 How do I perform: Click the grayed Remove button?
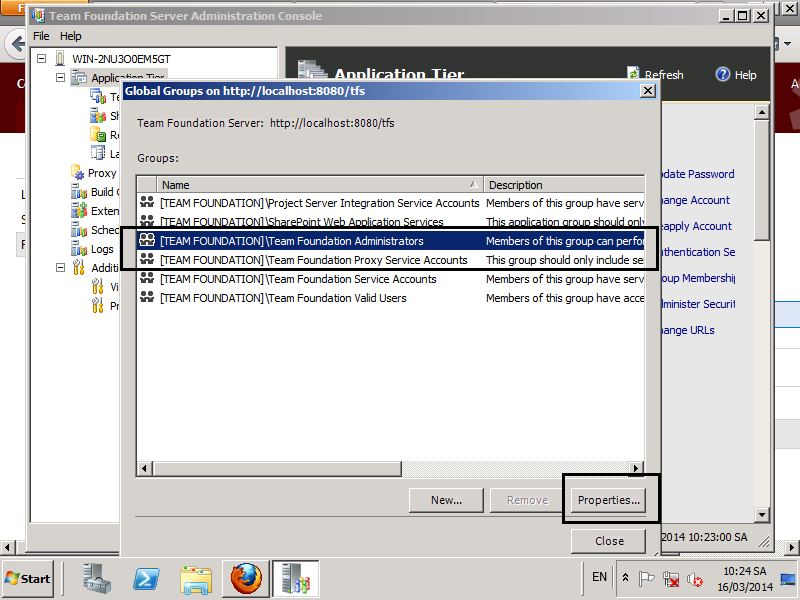[527, 500]
